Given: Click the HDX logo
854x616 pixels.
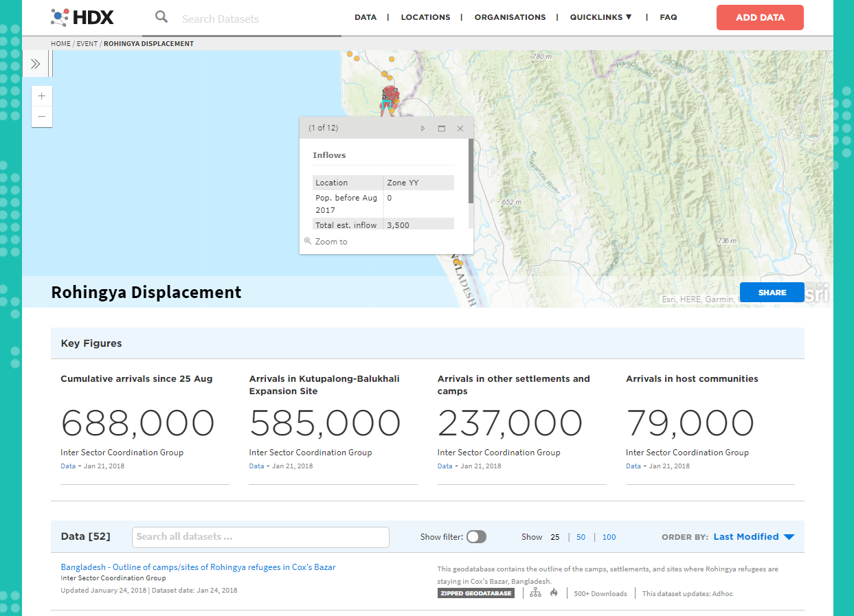Looking at the screenshot, I should pyautogui.click(x=82, y=17).
